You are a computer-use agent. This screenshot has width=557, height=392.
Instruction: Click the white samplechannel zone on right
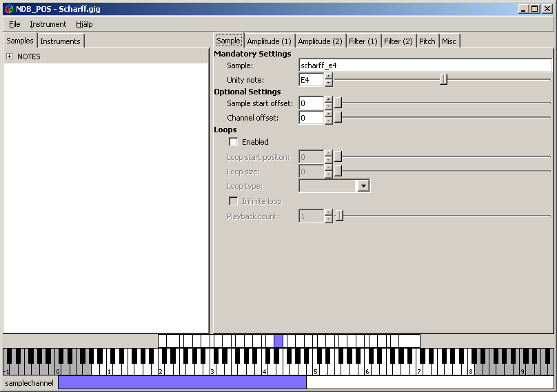(429, 382)
